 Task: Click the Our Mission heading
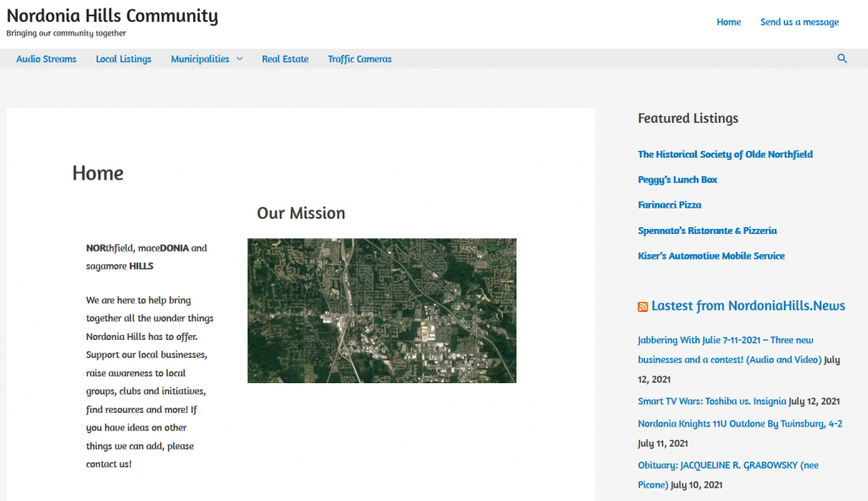301,213
